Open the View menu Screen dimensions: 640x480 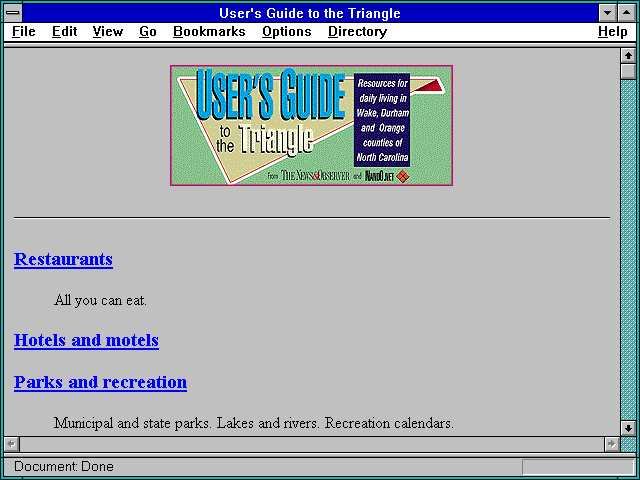click(x=107, y=32)
